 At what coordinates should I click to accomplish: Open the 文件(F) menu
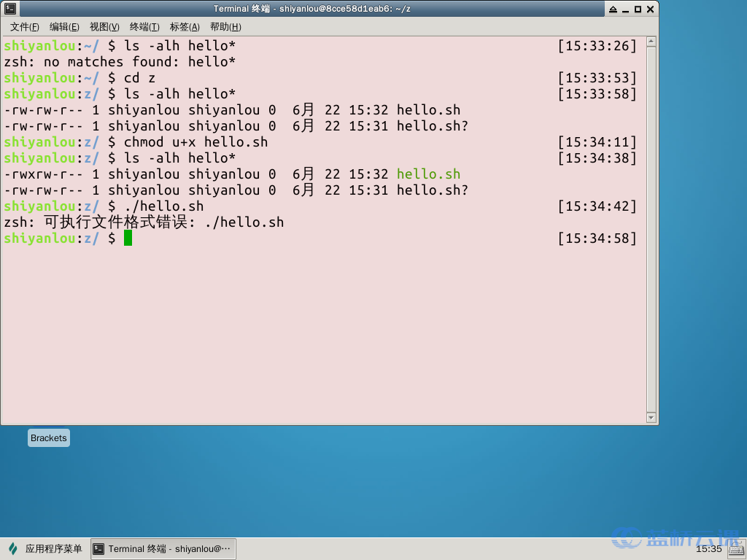[x=25, y=27]
